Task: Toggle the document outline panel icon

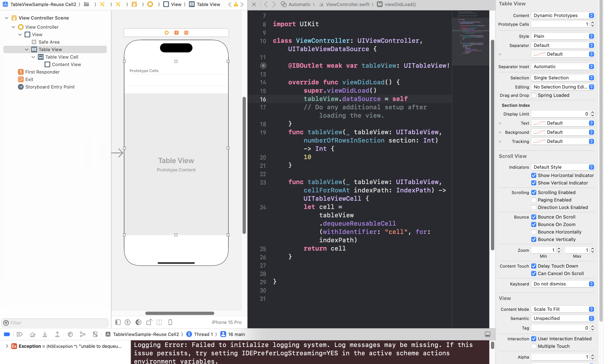Action: tap(118, 322)
